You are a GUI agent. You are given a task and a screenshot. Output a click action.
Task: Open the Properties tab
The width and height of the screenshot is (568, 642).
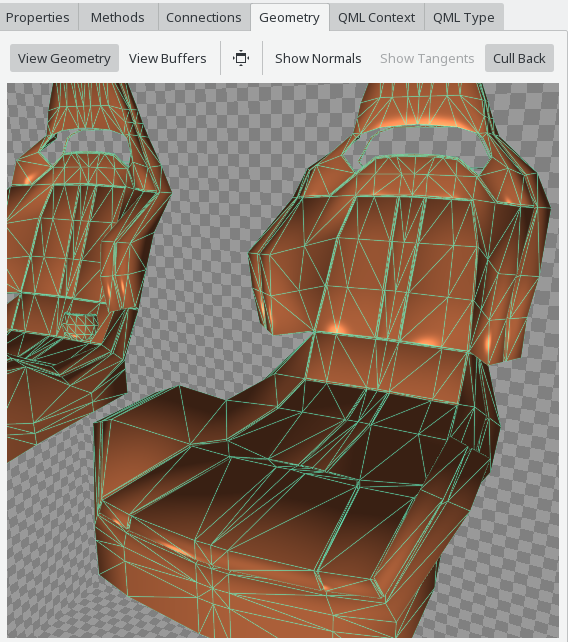point(38,17)
